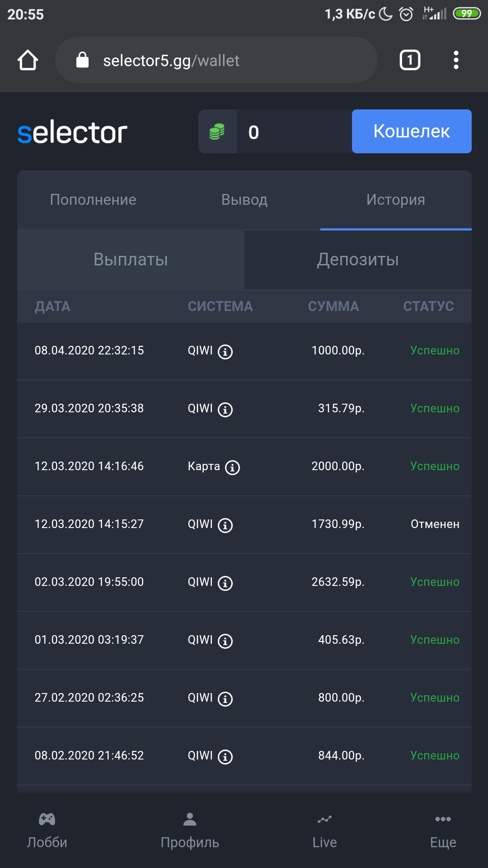
Task: Go to Профиль in bottom navigation
Action: [x=190, y=830]
